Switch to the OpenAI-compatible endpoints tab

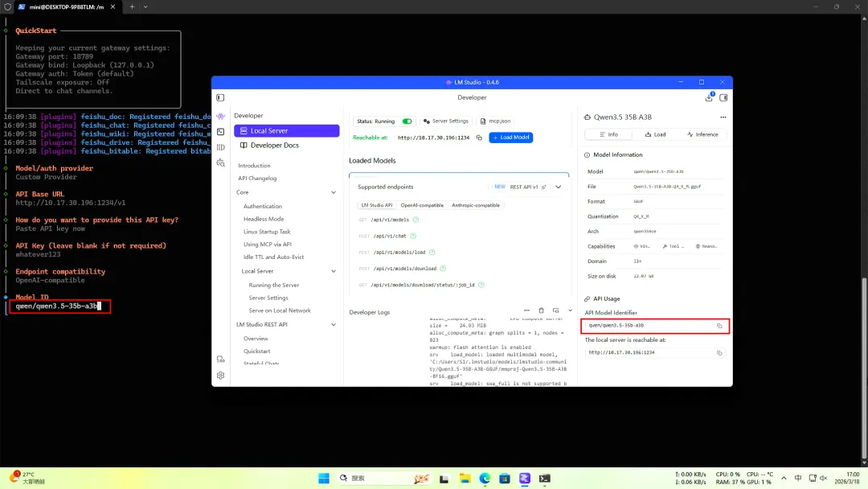pyautogui.click(x=422, y=205)
